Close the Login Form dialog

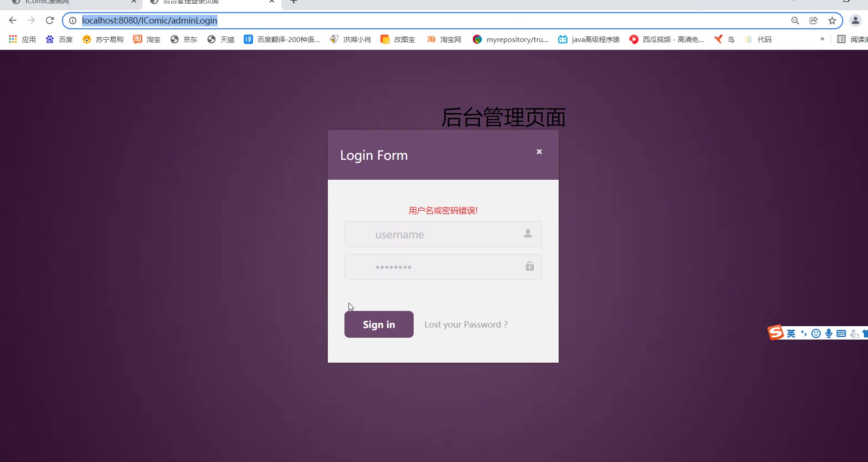[539, 152]
